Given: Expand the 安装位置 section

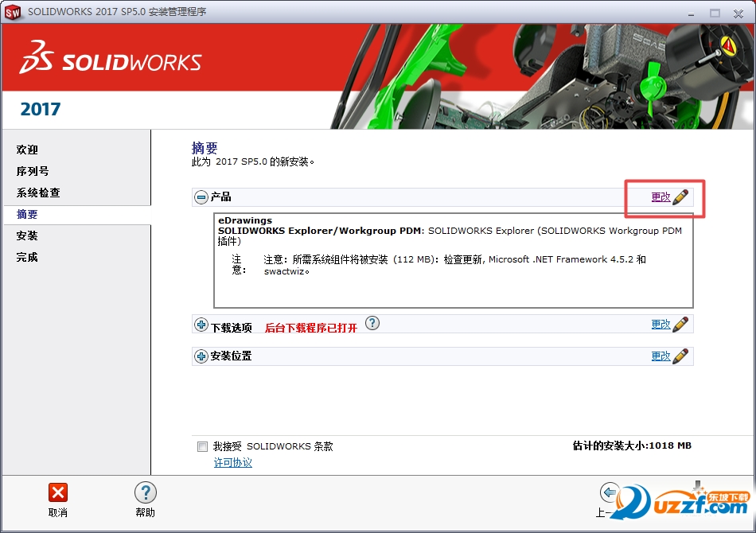Looking at the screenshot, I should (201, 356).
